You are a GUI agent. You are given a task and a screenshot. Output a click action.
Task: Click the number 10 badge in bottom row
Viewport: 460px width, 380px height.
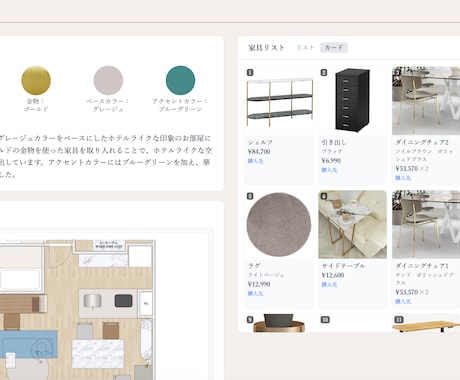[x=325, y=320]
